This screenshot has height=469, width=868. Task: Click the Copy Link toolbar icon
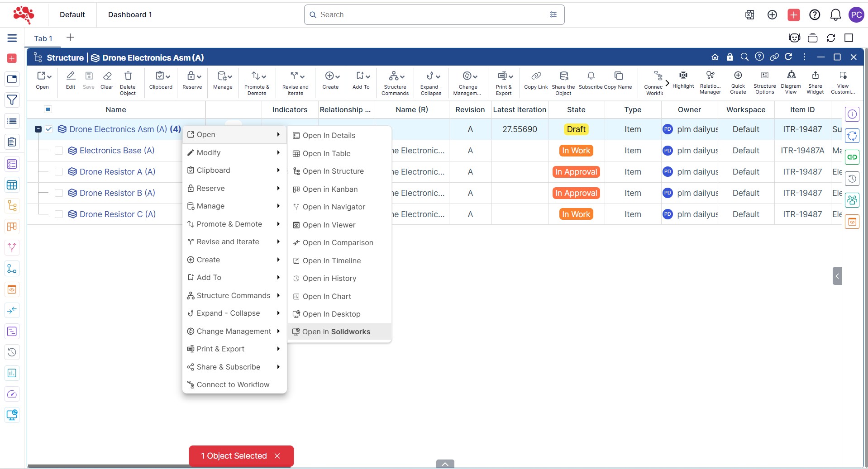(x=536, y=76)
